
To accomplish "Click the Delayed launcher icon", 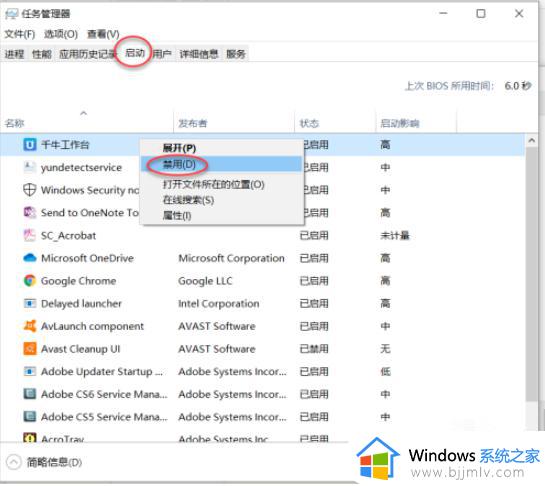I will [x=30, y=303].
